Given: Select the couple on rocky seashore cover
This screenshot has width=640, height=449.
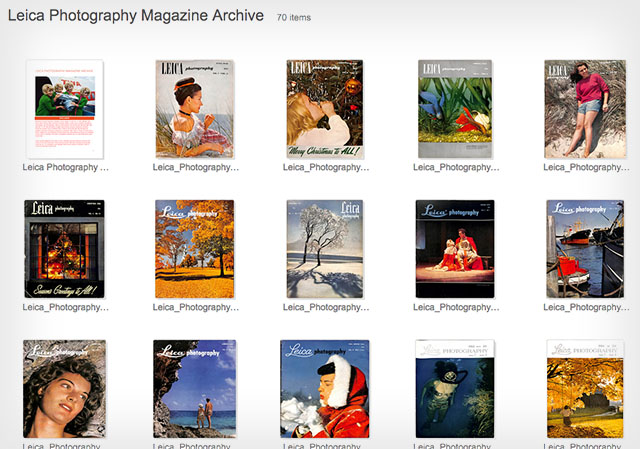Looking at the screenshot, I should [195, 389].
